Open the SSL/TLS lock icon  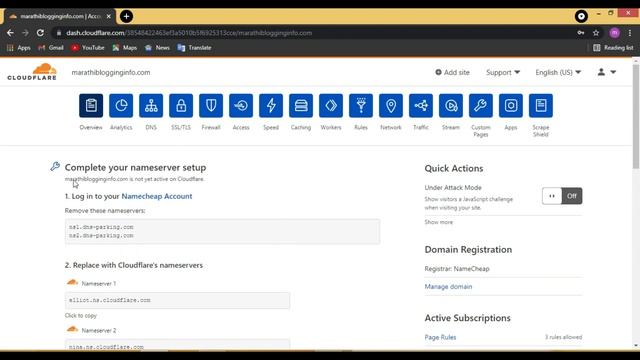point(181,105)
